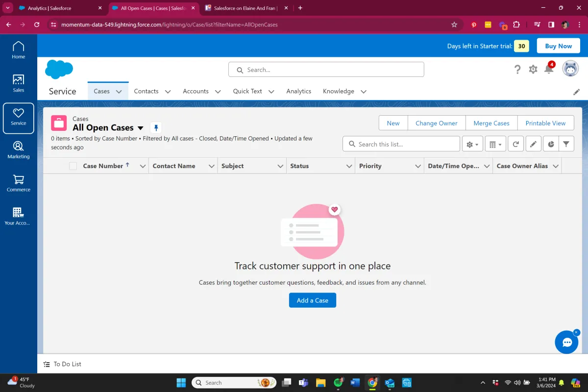Open the Select list display table dropdown
The height and width of the screenshot is (392, 588).
coord(495,144)
